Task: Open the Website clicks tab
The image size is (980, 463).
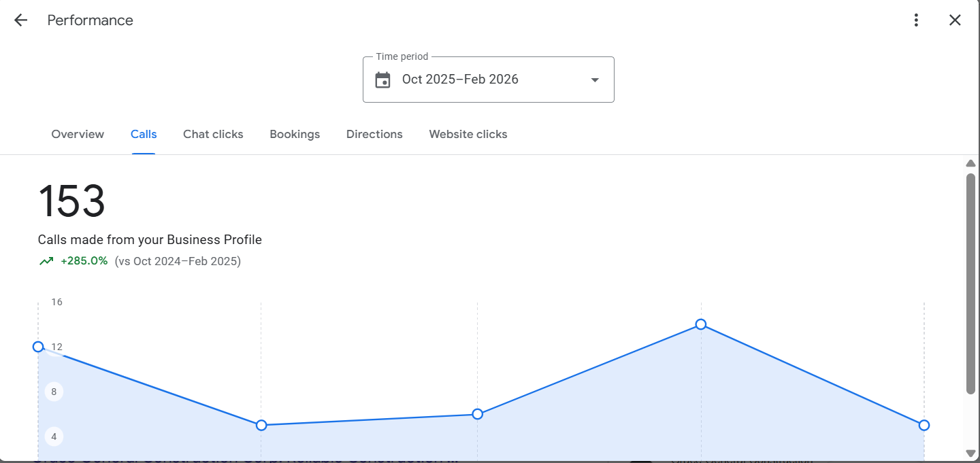Action: pos(468,135)
